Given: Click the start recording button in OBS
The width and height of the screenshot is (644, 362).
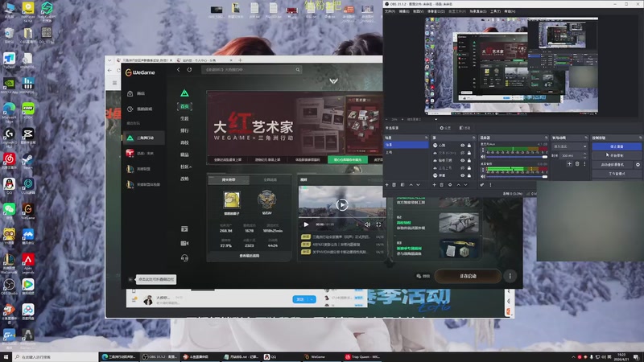Looking at the screenshot, I should [x=617, y=155].
